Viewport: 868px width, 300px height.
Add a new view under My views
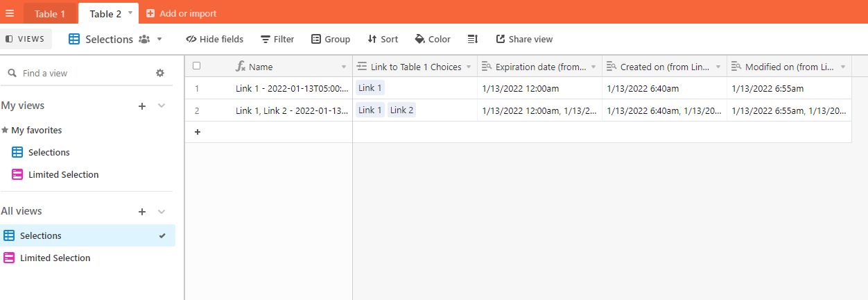coord(142,106)
